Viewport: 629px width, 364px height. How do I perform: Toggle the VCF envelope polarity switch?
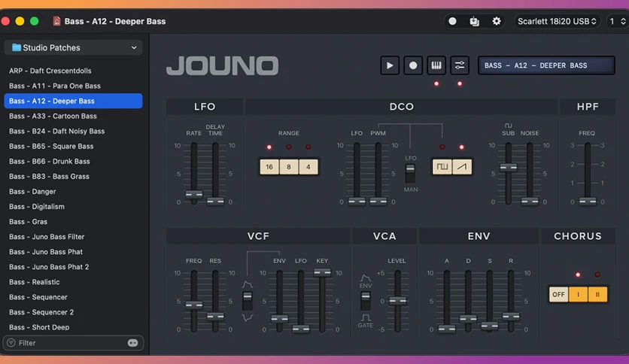tap(248, 301)
